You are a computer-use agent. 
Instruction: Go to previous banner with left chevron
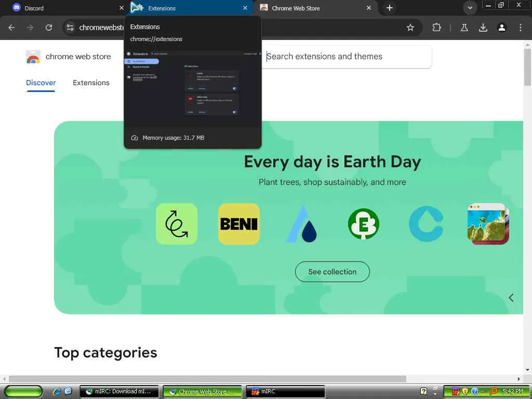pyautogui.click(x=511, y=298)
